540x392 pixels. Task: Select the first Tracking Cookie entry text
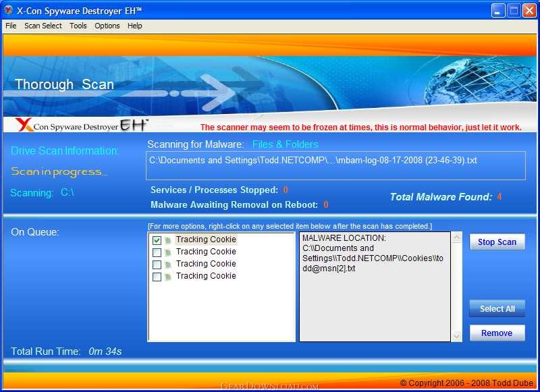(206, 240)
